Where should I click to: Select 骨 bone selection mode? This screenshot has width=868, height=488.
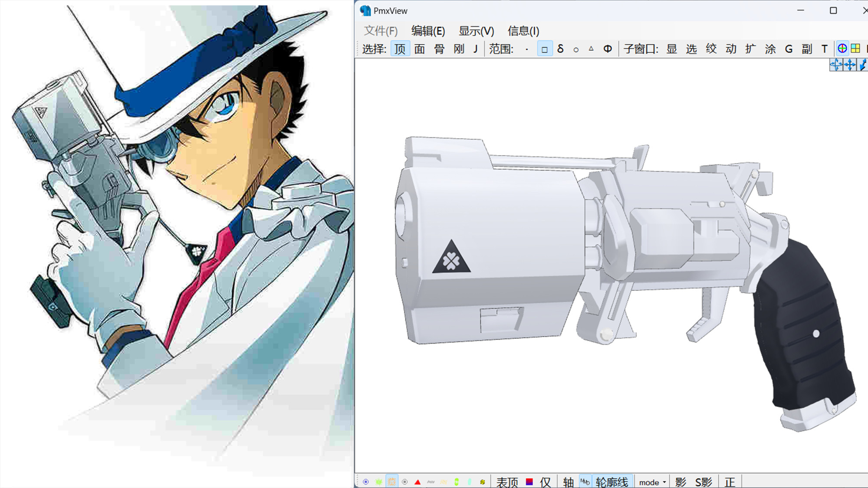tap(439, 49)
